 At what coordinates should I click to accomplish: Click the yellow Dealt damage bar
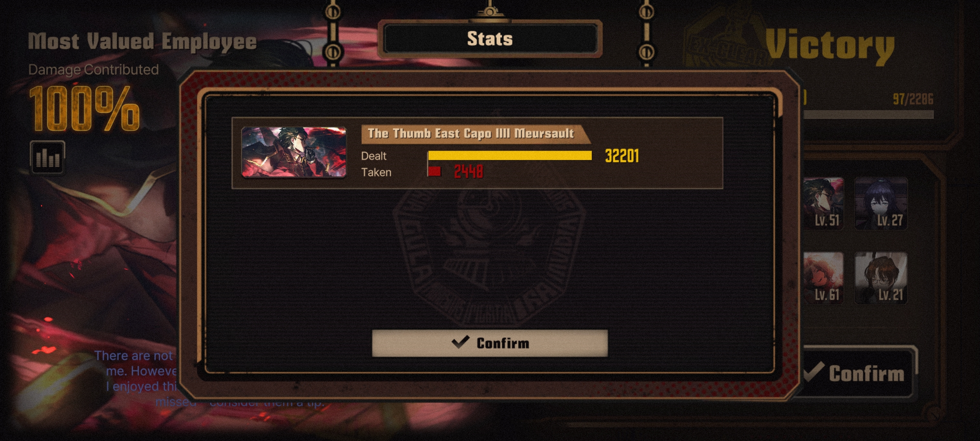(x=510, y=156)
